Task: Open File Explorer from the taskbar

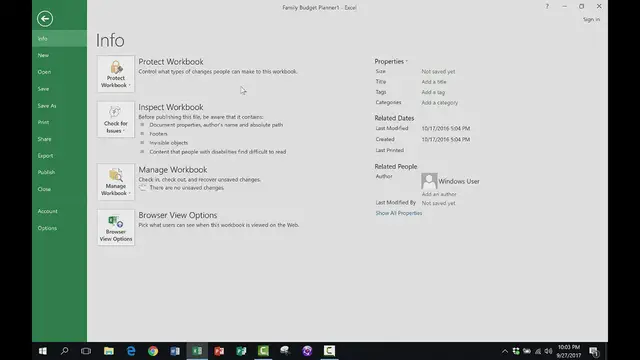Action: point(109,351)
